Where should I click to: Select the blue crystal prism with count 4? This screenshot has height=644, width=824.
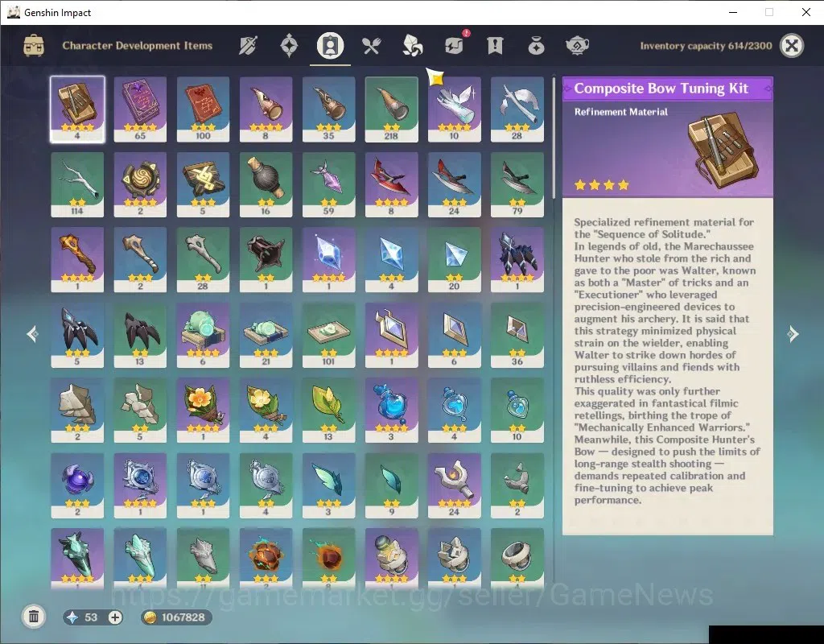click(392, 260)
